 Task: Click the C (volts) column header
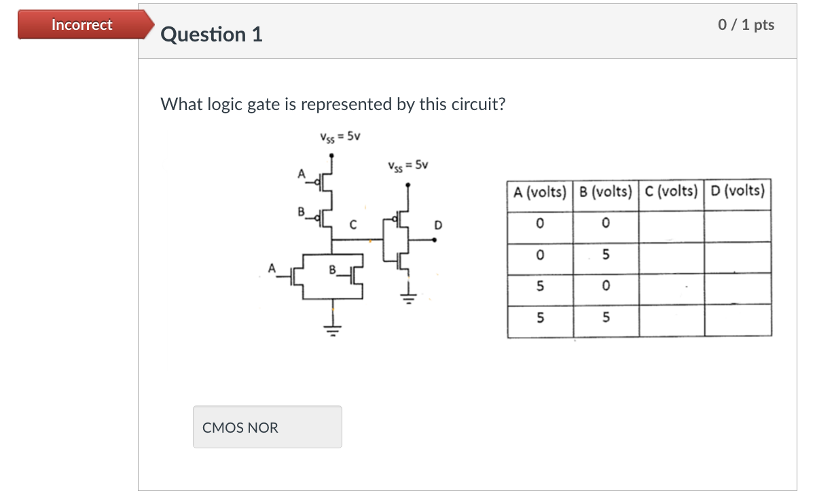pos(671,192)
